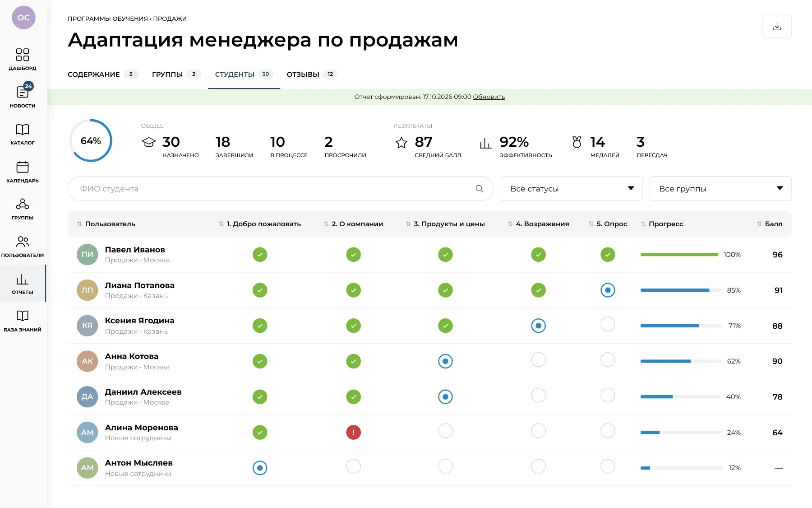Click Даниил Алексеев's empty Возражения circle
This screenshot has width=812, height=508.
pyautogui.click(x=538, y=395)
